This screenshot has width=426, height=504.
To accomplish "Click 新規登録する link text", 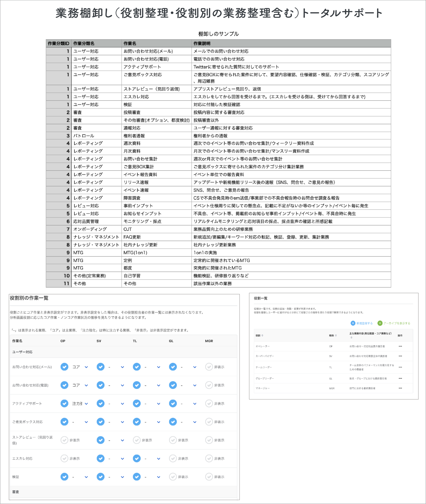I will [364, 323].
